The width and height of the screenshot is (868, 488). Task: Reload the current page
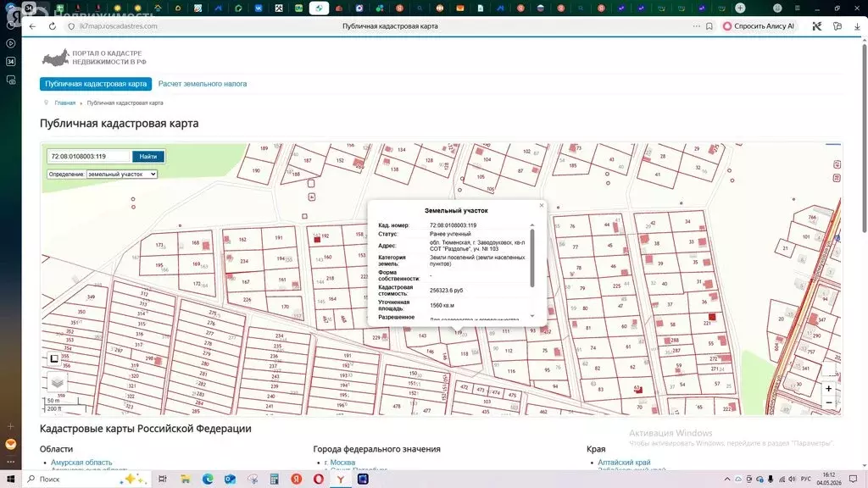tap(52, 26)
